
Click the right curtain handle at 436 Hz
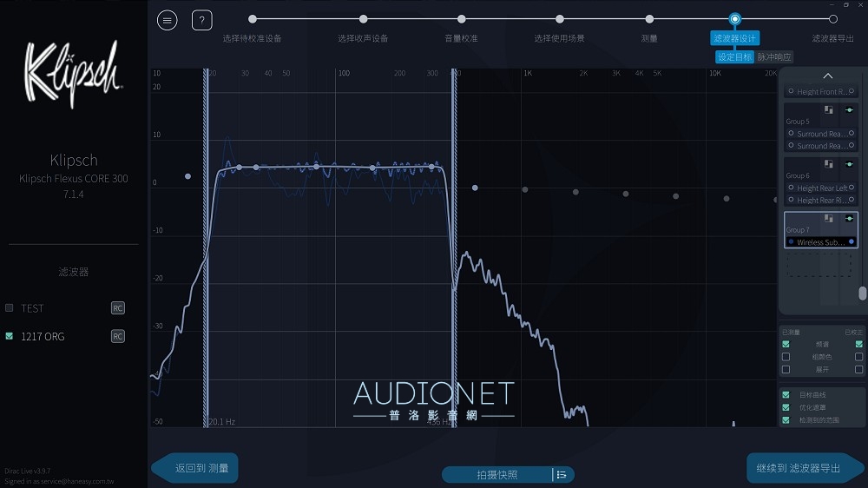454,247
